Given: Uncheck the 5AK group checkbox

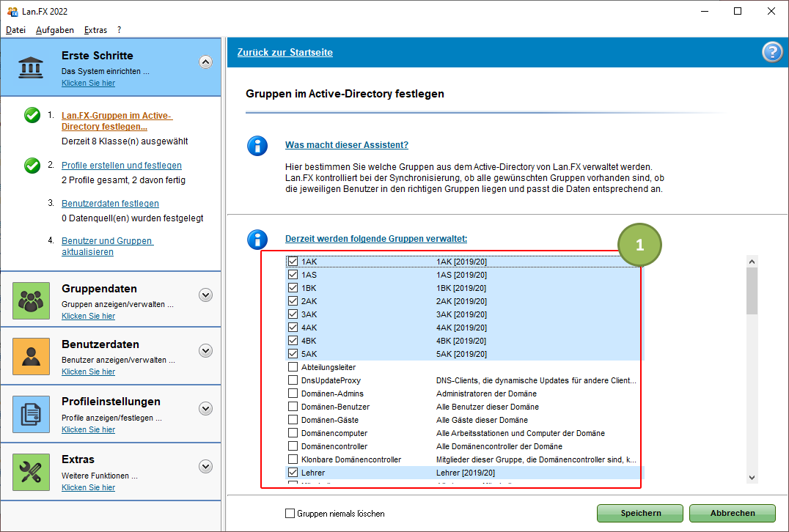Looking at the screenshot, I should coord(293,353).
